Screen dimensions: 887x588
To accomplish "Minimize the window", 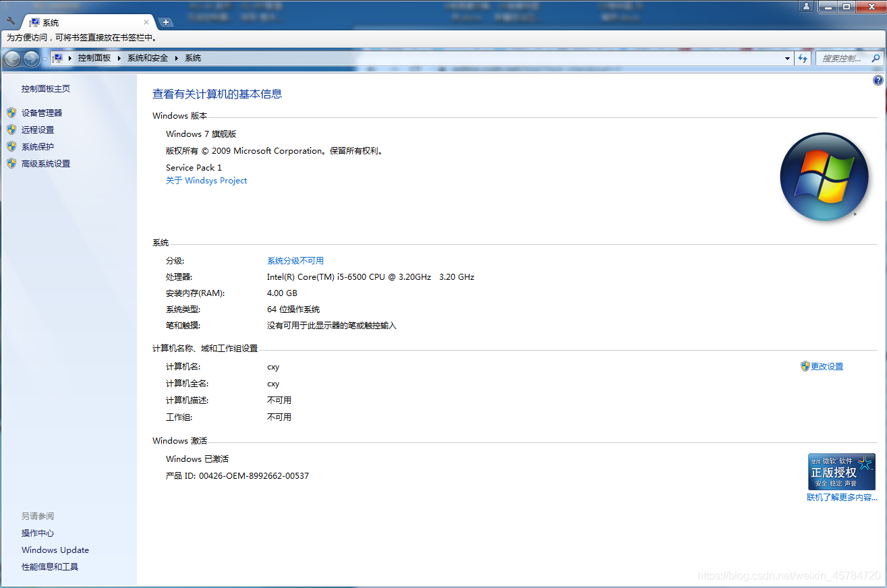I will tap(828, 6).
